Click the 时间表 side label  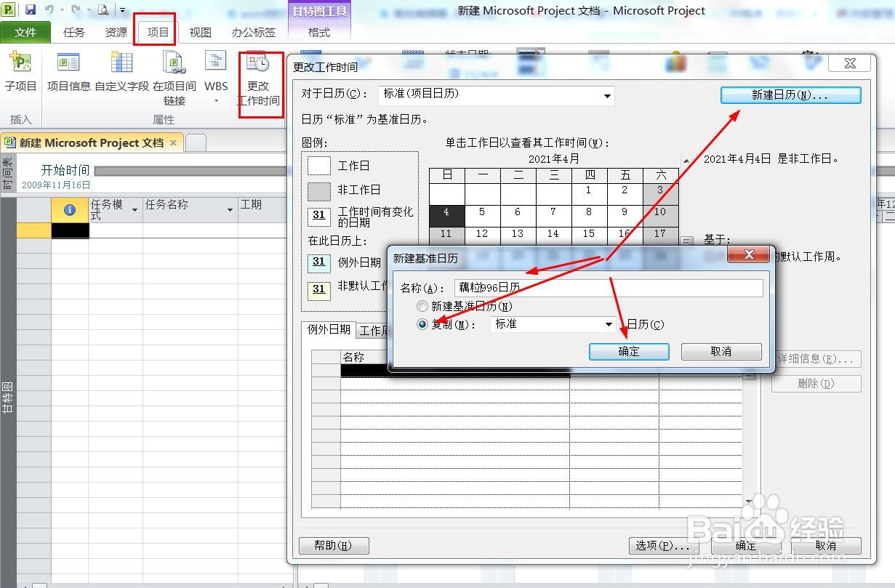pos(8,174)
